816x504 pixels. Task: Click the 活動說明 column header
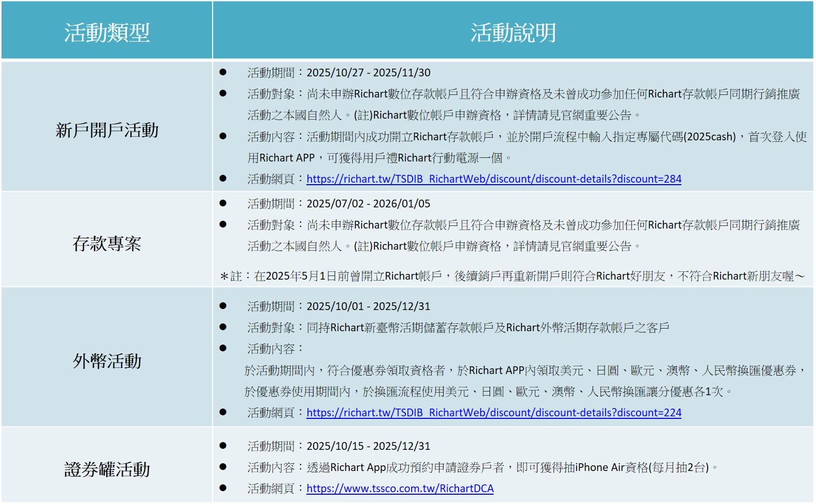click(x=513, y=32)
